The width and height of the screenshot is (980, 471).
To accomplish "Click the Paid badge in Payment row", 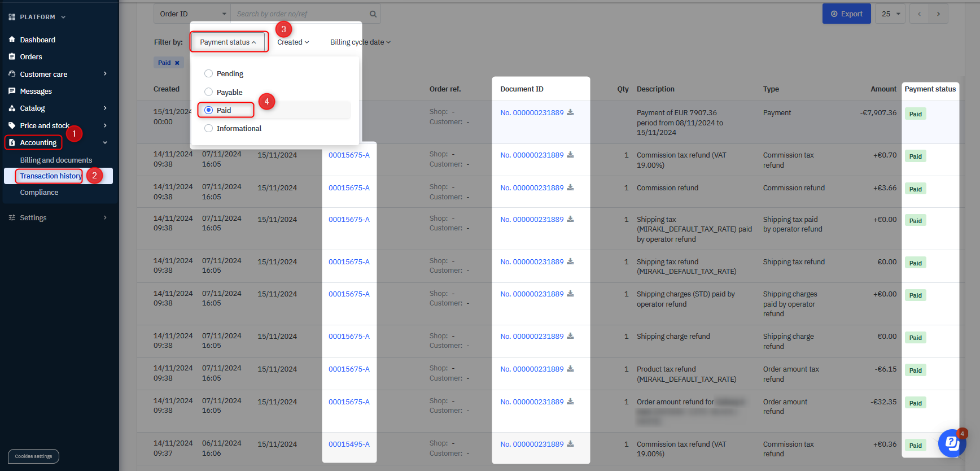I will (x=915, y=114).
